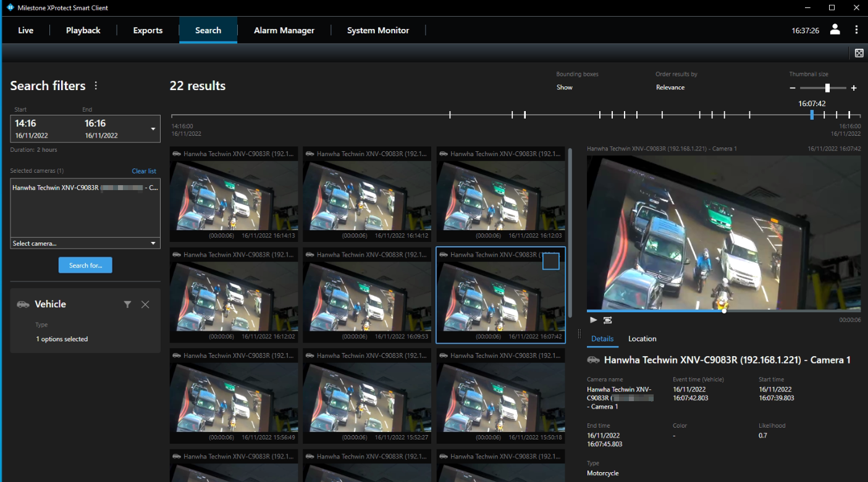
Task: Click the Milestone app logo icon
Action: click(x=10, y=7)
